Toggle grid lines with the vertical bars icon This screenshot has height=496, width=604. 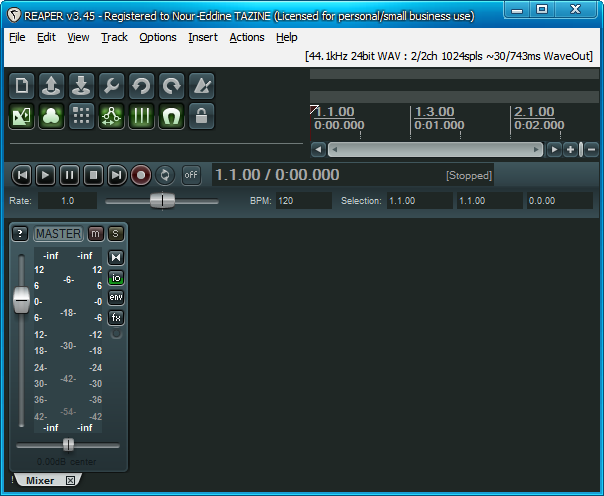[x=142, y=116]
